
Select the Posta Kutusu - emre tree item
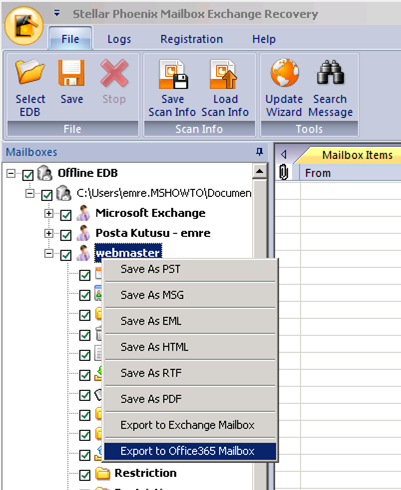(x=153, y=233)
